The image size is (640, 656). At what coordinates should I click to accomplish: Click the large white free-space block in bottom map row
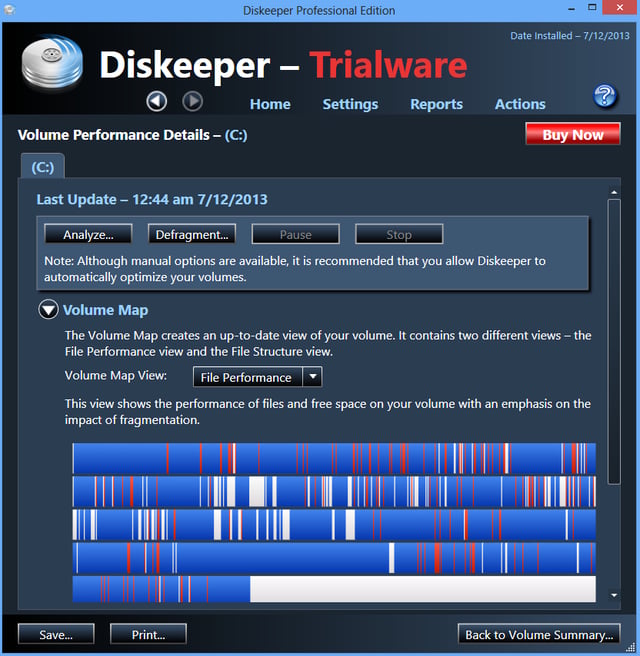tap(422, 589)
